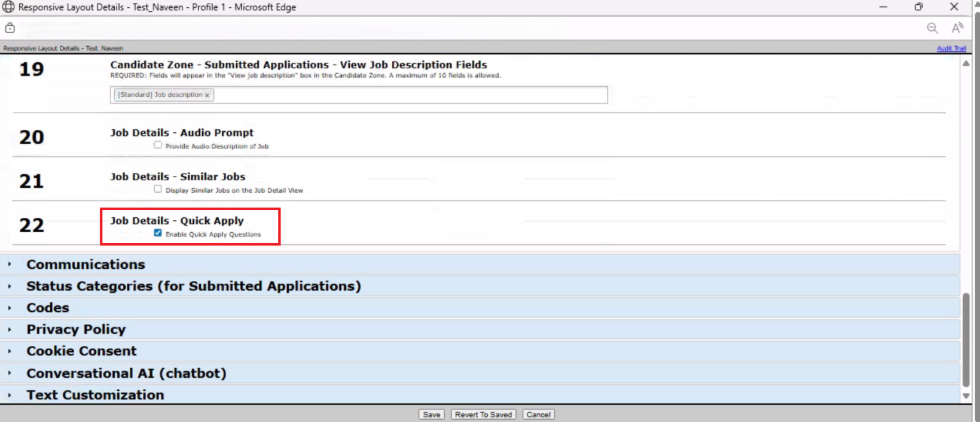The image size is (980, 422).
Task: Restore the browser window size
Action: pos(918,7)
